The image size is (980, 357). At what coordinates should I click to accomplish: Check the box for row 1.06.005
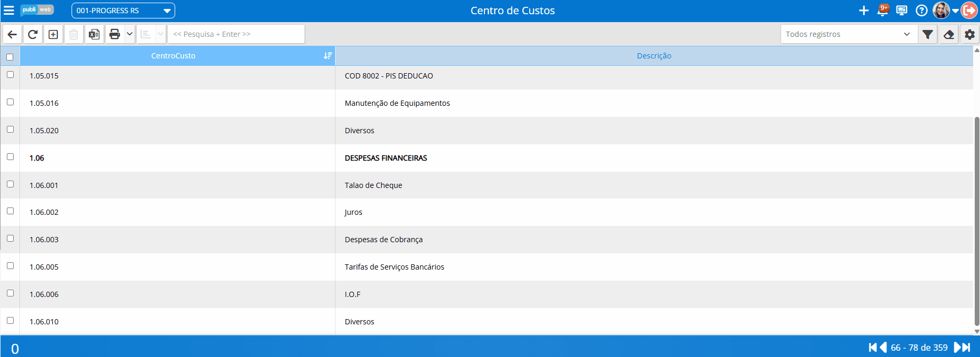click(10, 266)
